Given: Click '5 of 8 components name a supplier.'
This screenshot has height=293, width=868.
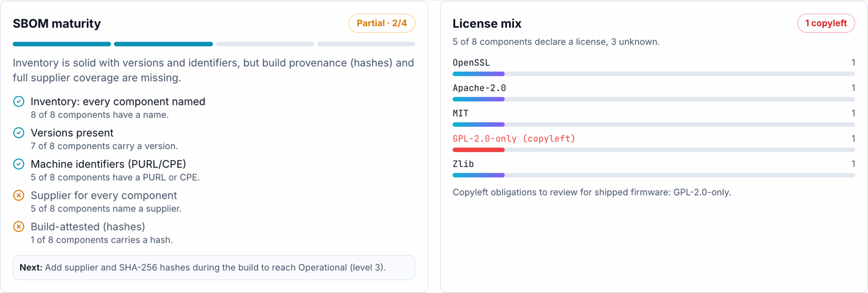Looking at the screenshot, I should 106,209.
